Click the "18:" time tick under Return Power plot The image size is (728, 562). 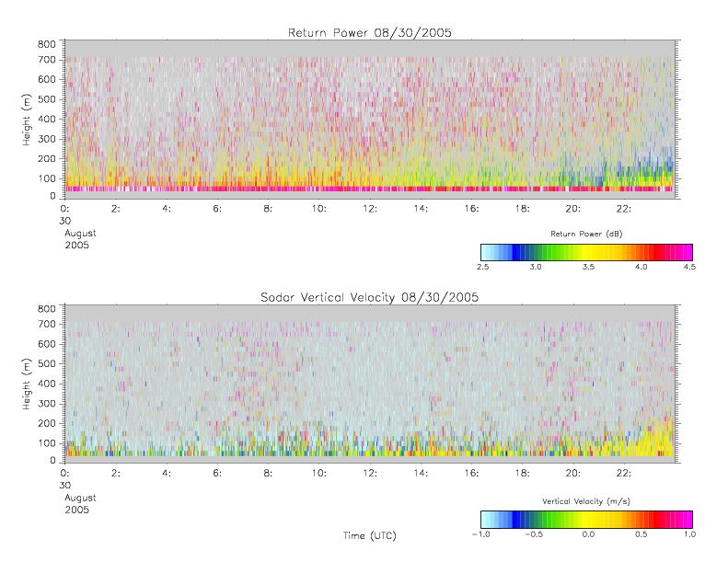point(522,209)
